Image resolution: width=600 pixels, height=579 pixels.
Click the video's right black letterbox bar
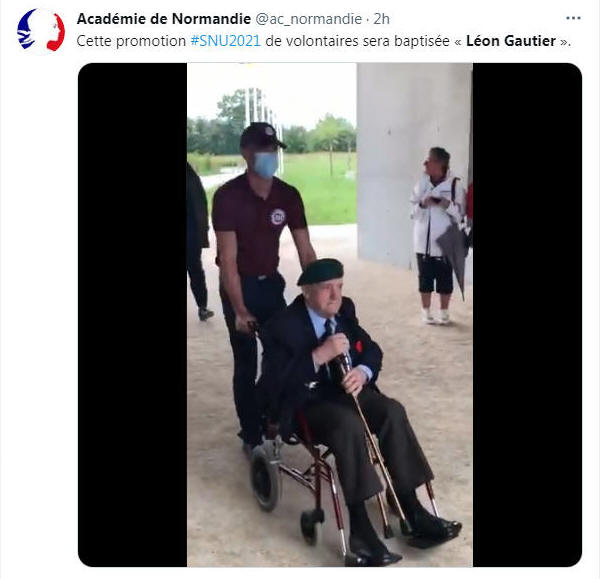[527, 315]
